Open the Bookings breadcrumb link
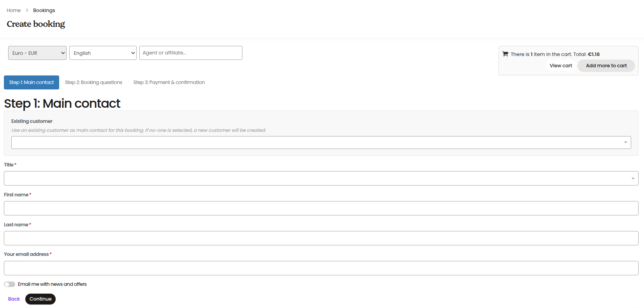644x308 pixels. tap(44, 10)
